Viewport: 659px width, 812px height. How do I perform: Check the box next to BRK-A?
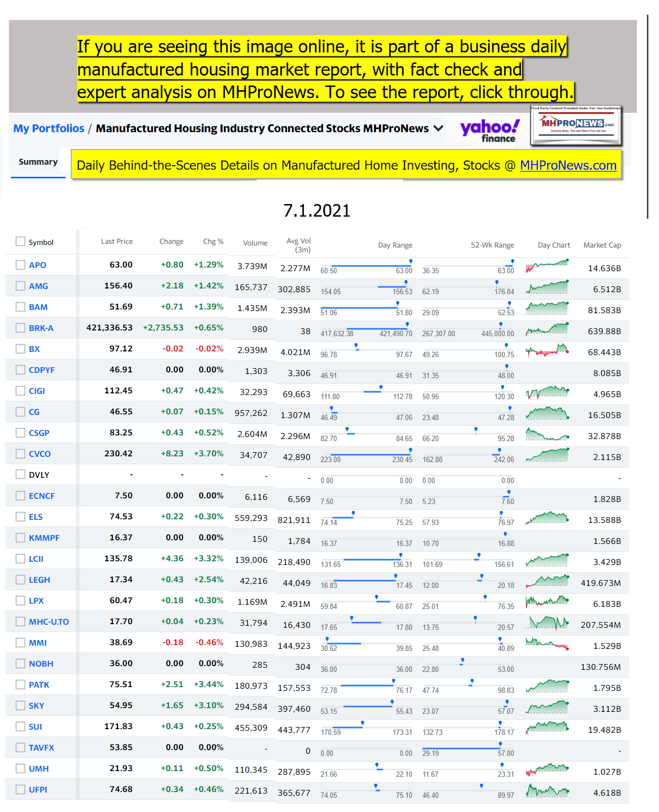[20, 328]
